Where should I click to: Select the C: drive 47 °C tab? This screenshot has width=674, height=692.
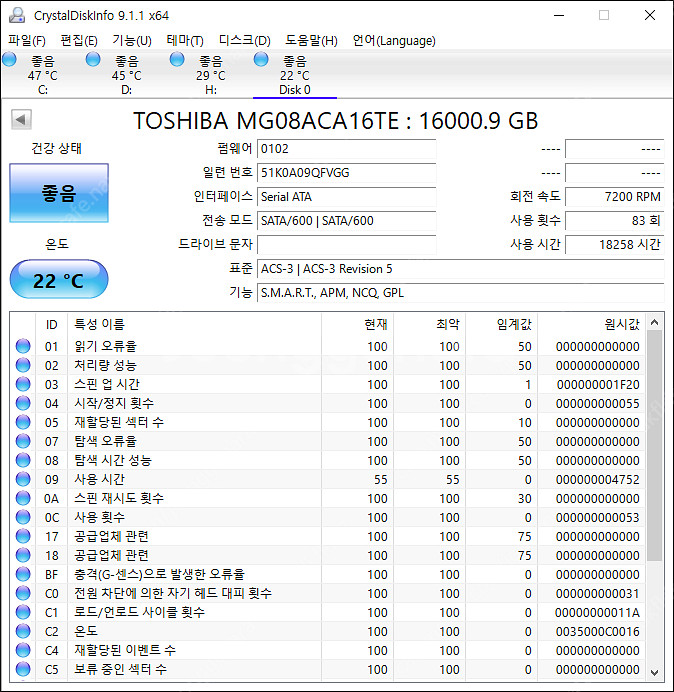(x=42, y=75)
